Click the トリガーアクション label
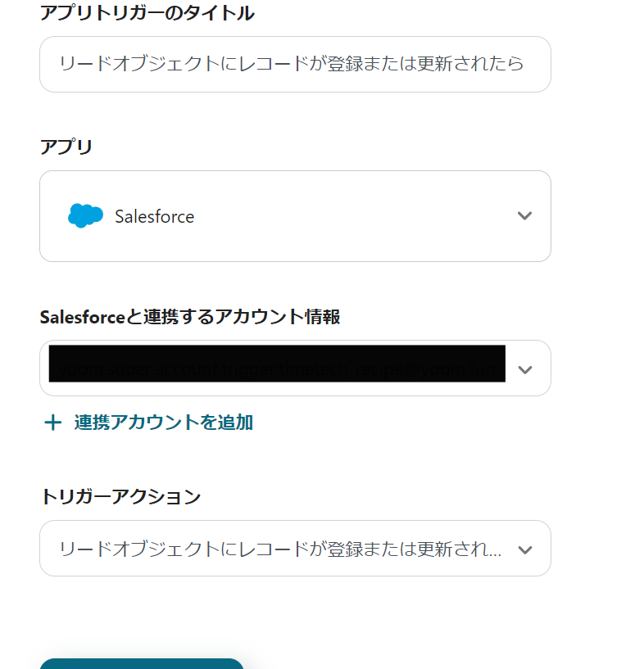The width and height of the screenshot is (644, 669). (120, 496)
